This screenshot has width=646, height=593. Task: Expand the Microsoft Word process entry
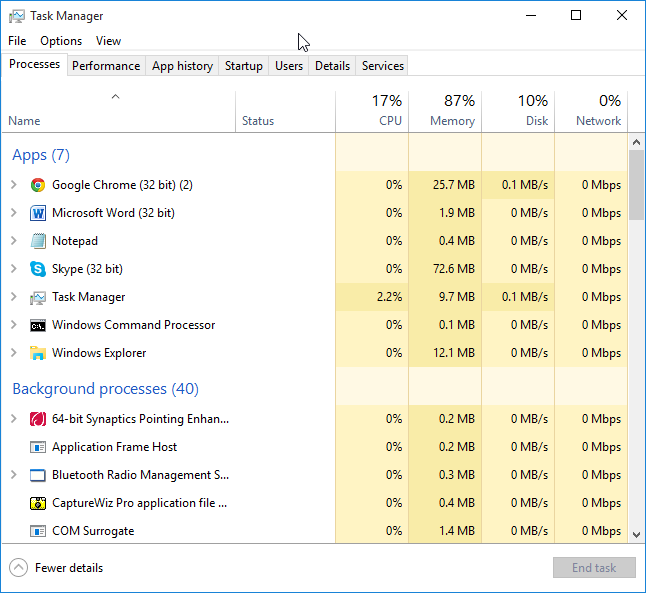(x=14, y=213)
